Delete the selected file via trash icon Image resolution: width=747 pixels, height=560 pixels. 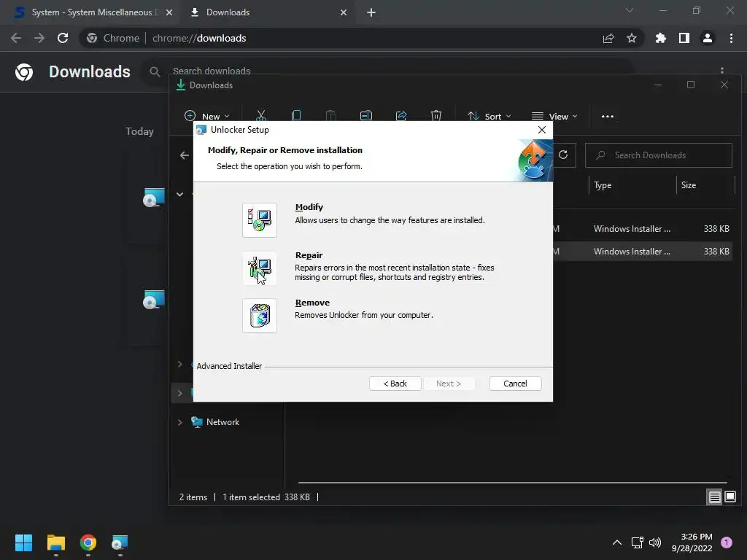(436, 116)
